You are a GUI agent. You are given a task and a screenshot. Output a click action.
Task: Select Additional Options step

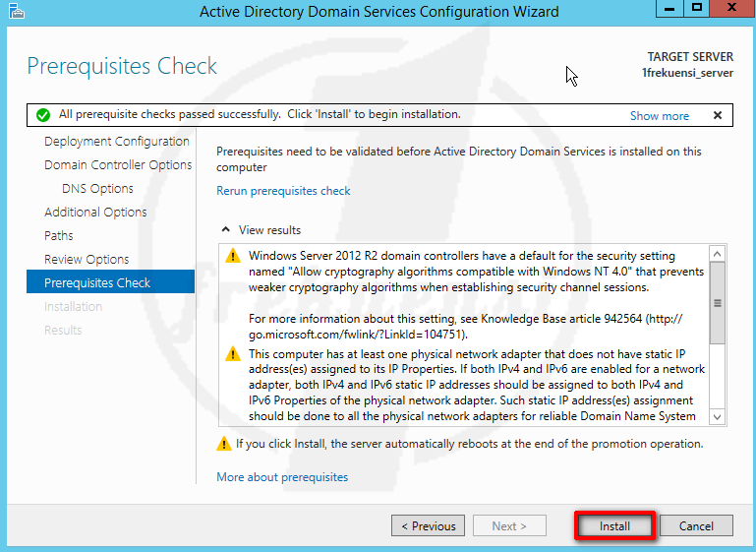pos(95,213)
